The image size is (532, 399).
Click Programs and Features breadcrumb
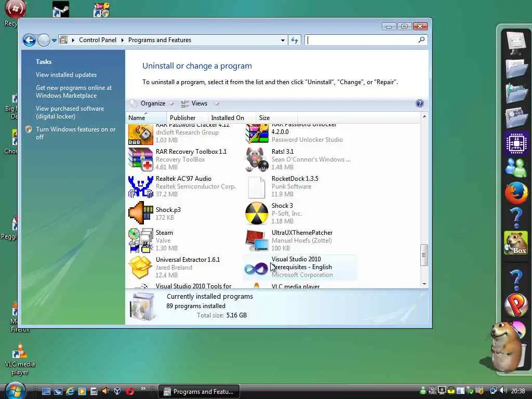point(159,40)
